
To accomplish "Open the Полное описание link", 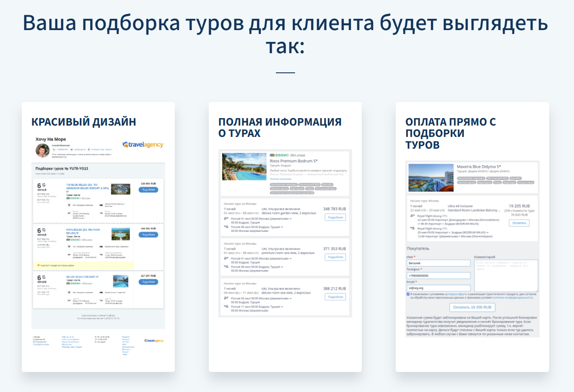I will click(x=280, y=179).
